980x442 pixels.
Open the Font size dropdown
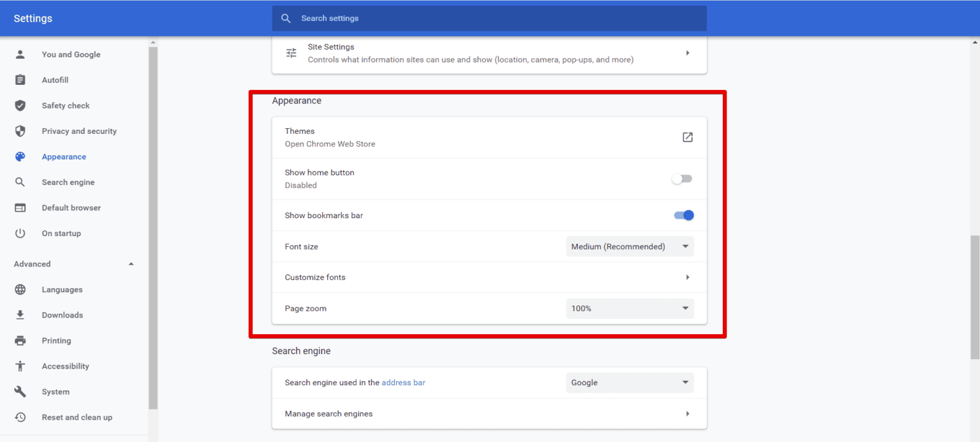[629, 246]
